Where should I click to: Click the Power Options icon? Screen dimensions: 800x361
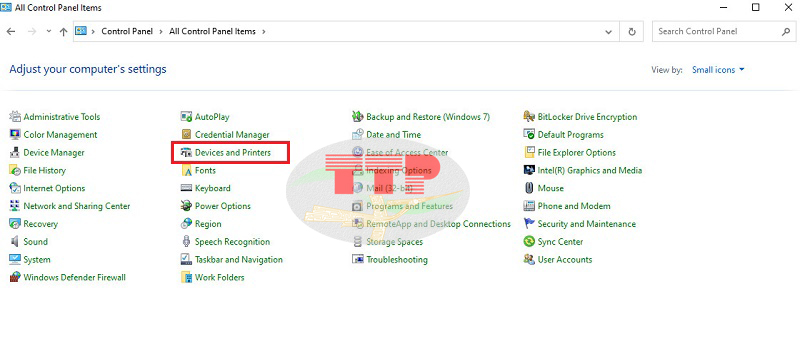(186, 206)
